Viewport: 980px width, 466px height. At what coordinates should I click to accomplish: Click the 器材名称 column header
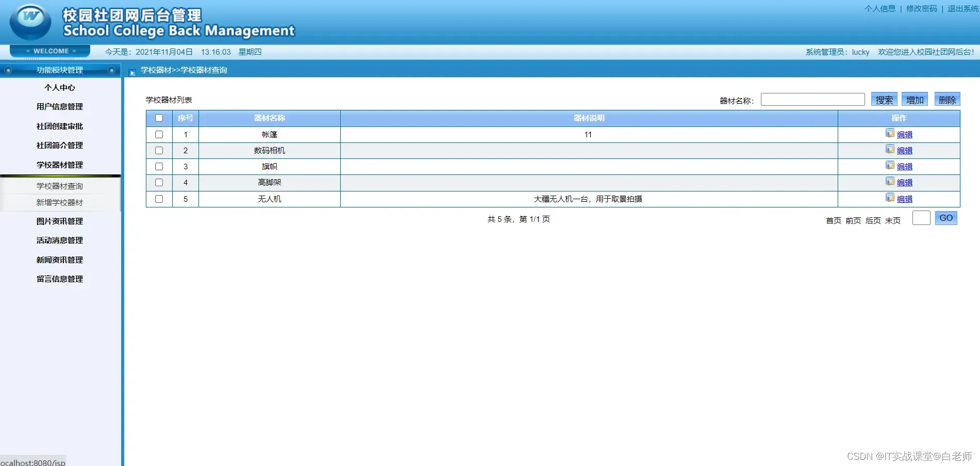[x=270, y=118]
